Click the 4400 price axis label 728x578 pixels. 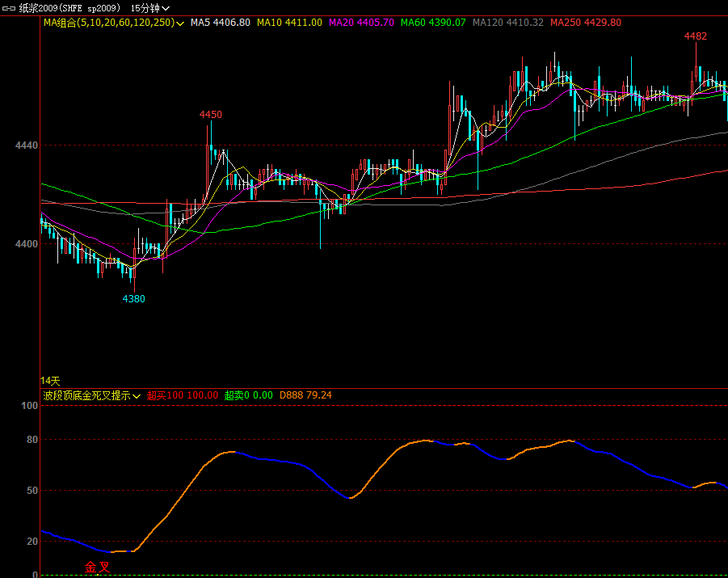27,243
